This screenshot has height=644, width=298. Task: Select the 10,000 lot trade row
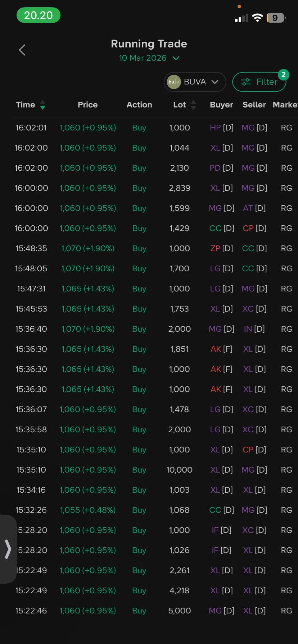tap(179, 470)
